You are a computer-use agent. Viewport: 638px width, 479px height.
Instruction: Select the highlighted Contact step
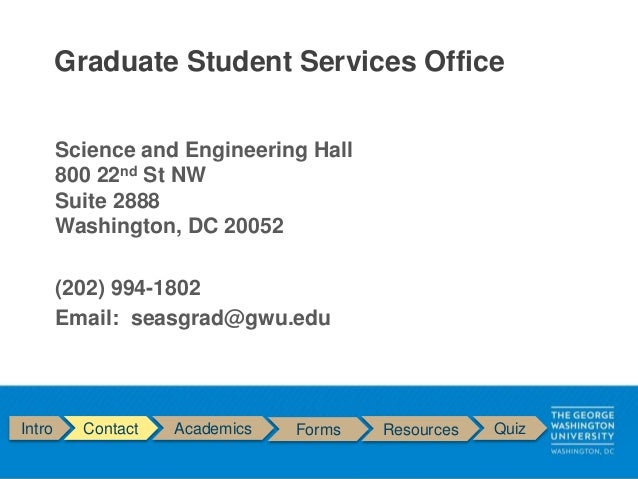point(111,428)
